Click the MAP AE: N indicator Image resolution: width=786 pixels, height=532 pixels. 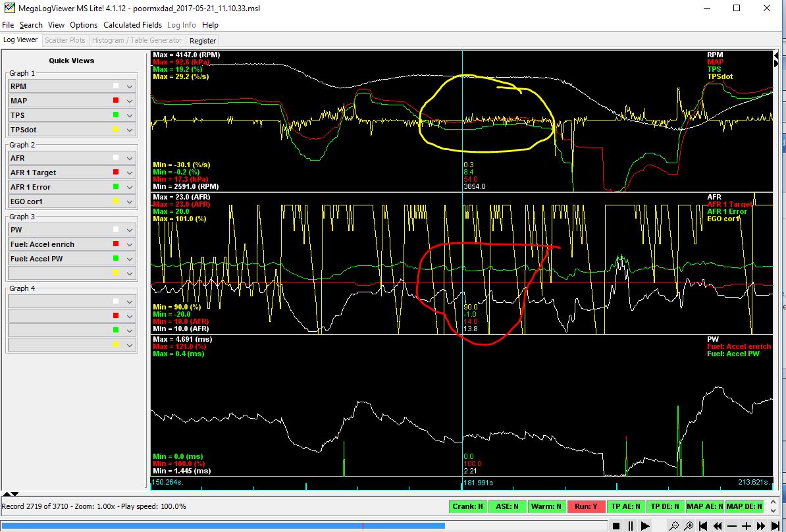click(704, 506)
